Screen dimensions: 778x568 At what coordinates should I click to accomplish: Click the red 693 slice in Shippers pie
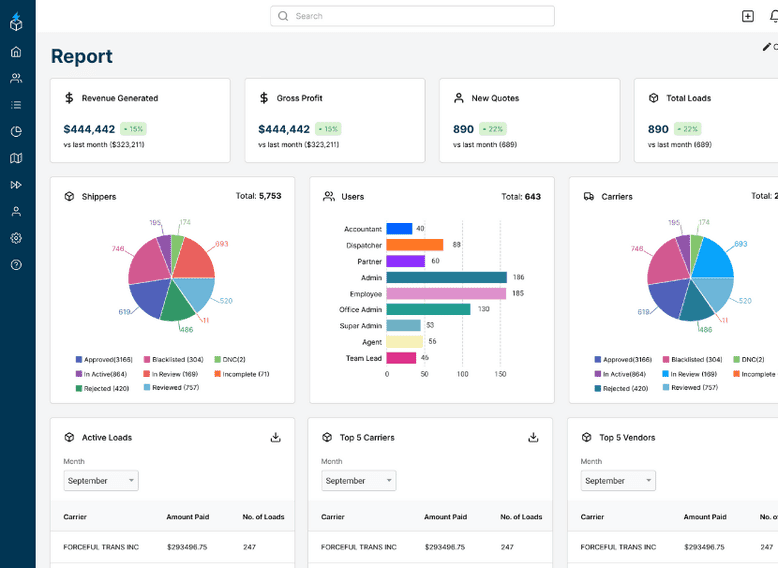click(196, 259)
